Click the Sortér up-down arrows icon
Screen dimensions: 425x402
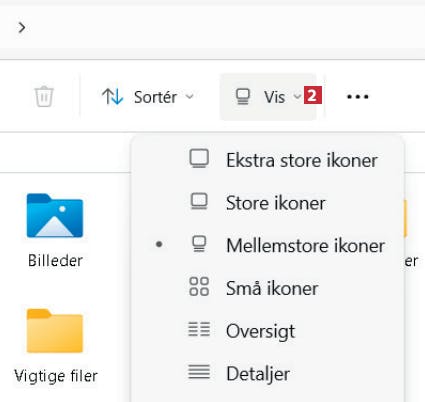tap(112, 97)
